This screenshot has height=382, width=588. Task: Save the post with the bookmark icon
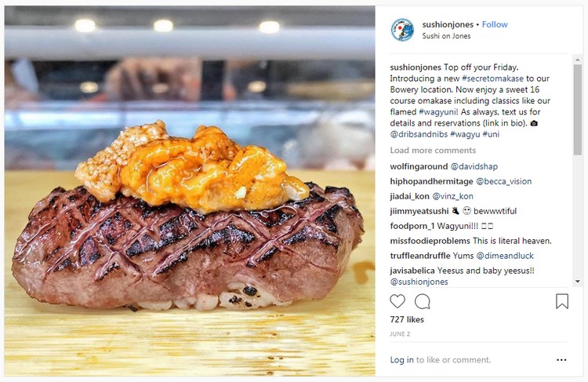(562, 301)
